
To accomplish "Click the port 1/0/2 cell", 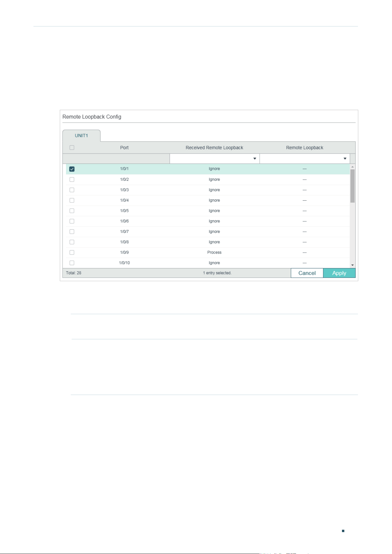I will pos(124,179).
